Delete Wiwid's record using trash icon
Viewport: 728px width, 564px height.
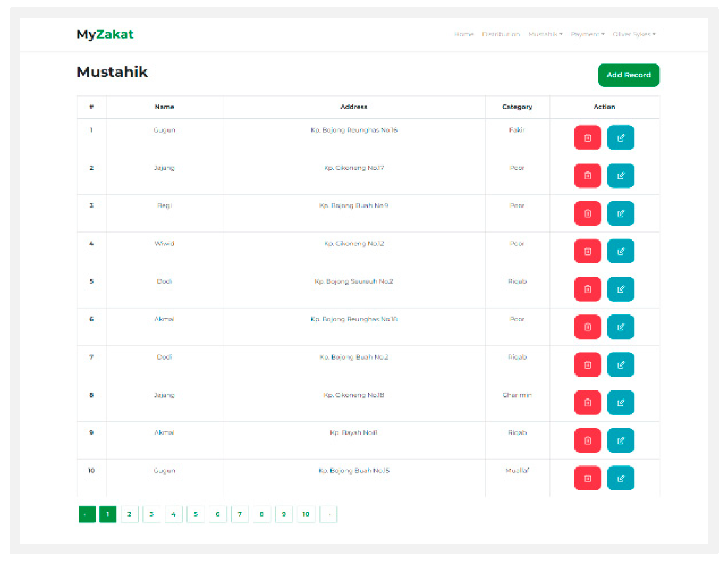587,251
